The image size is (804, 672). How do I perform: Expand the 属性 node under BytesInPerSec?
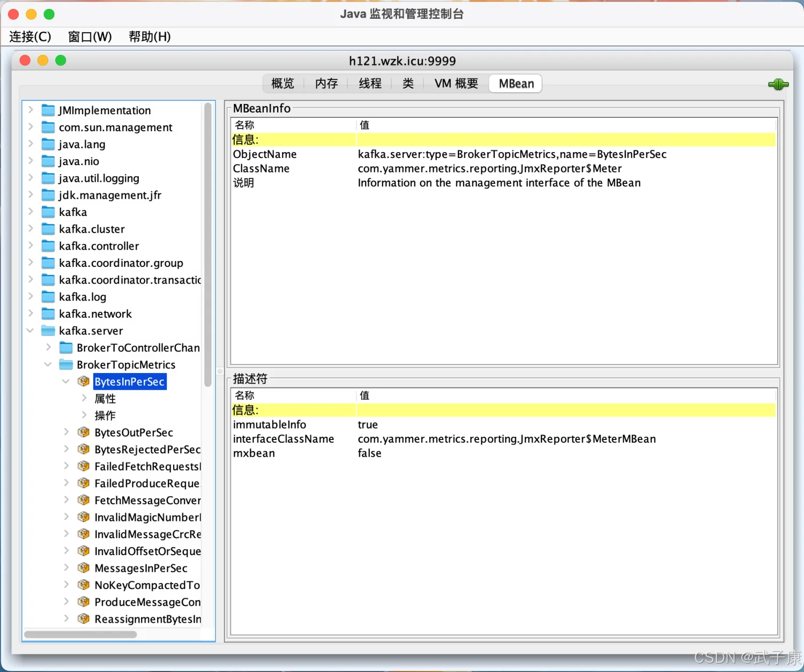pos(84,398)
